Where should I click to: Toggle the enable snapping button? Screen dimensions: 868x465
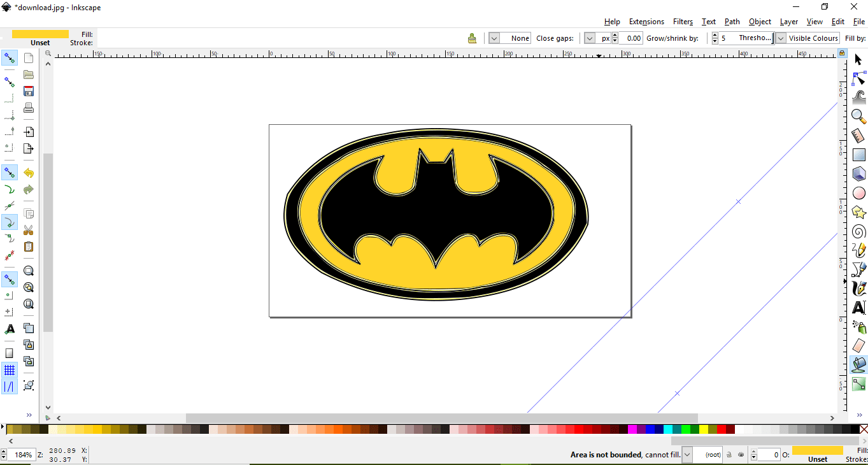click(x=10, y=58)
